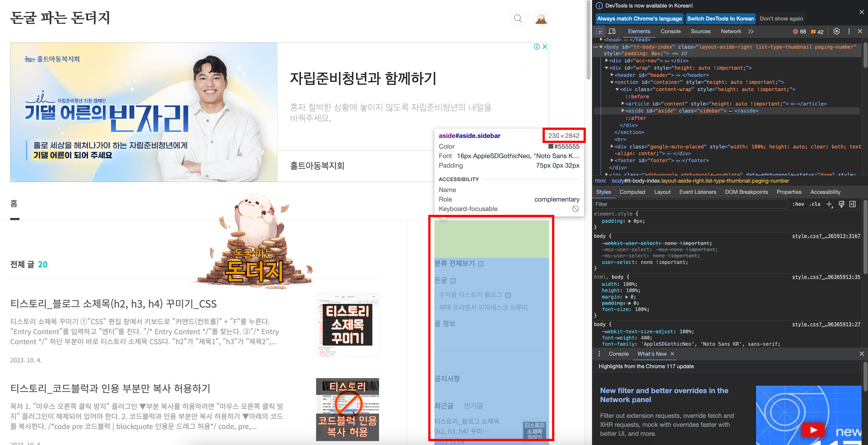Click Don't show again button
The height and width of the screenshot is (445, 868).
pyautogui.click(x=781, y=18)
